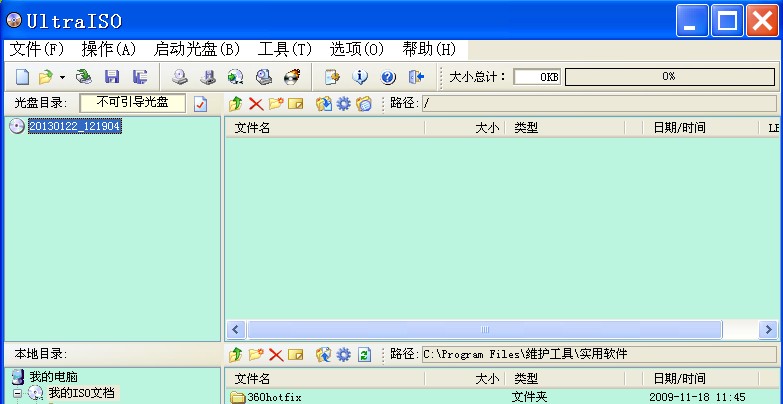
Task: Click the folder icon right of disc gear
Action: point(364,104)
